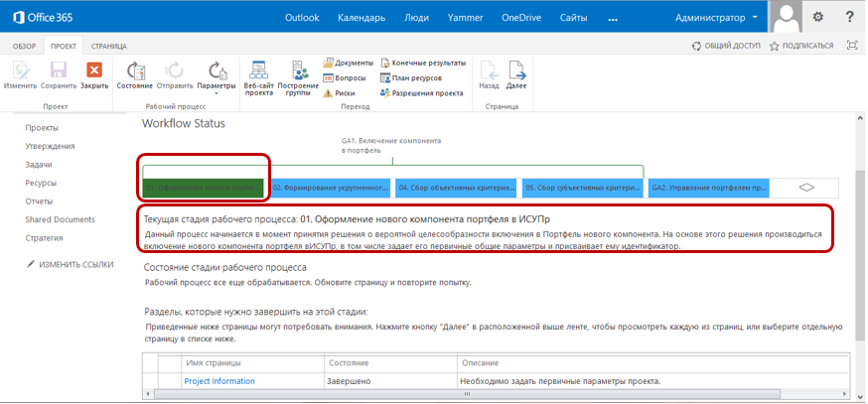868x404 pixels.
Task: Click the user avatar picture
Action: point(787,17)
